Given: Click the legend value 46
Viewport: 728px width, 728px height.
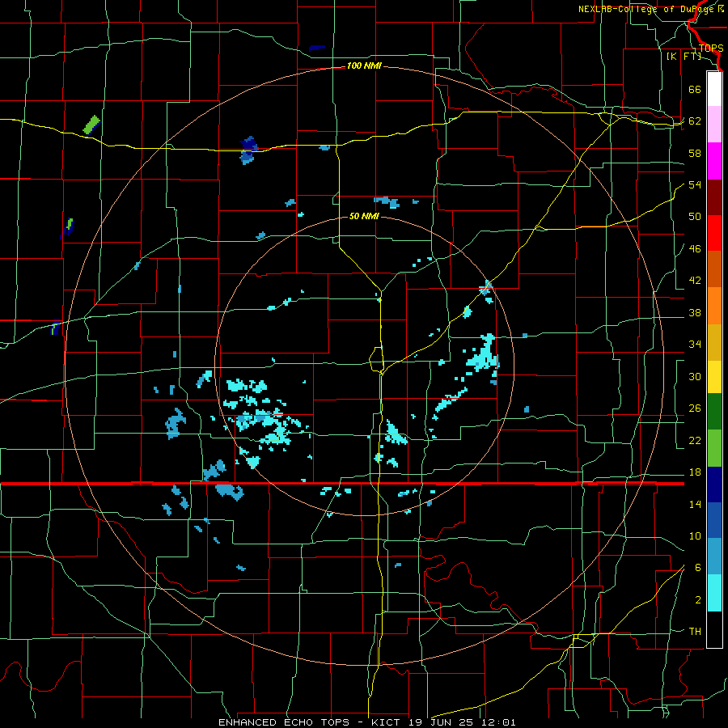Looking at the screenshot, I should [x=695, y=249].
